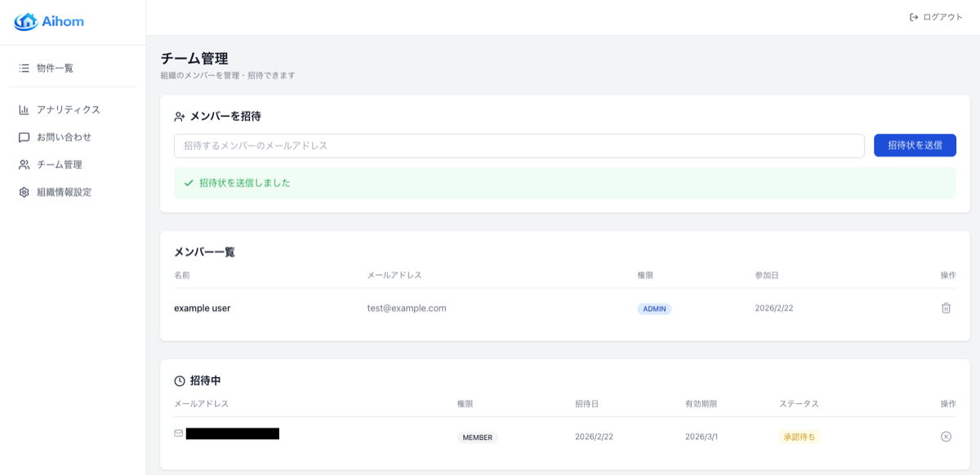Go to 物件一覧 in the sidebar

55,68
